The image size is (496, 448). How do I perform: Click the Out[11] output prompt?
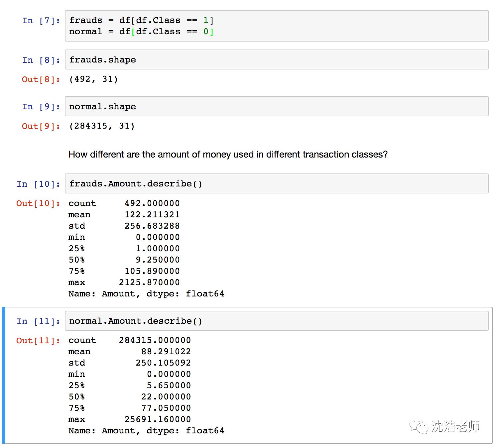pos(39,341)
